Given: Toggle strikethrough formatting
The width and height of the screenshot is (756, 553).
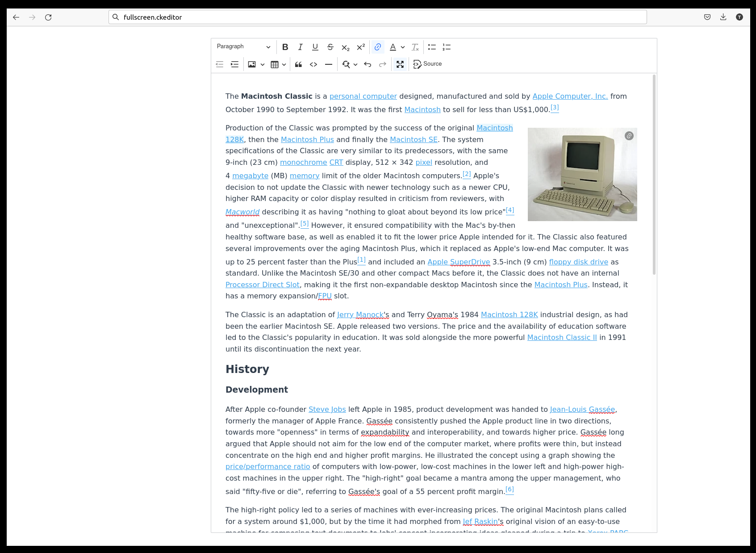Looking at the screenshot, I should coord(330,47).
